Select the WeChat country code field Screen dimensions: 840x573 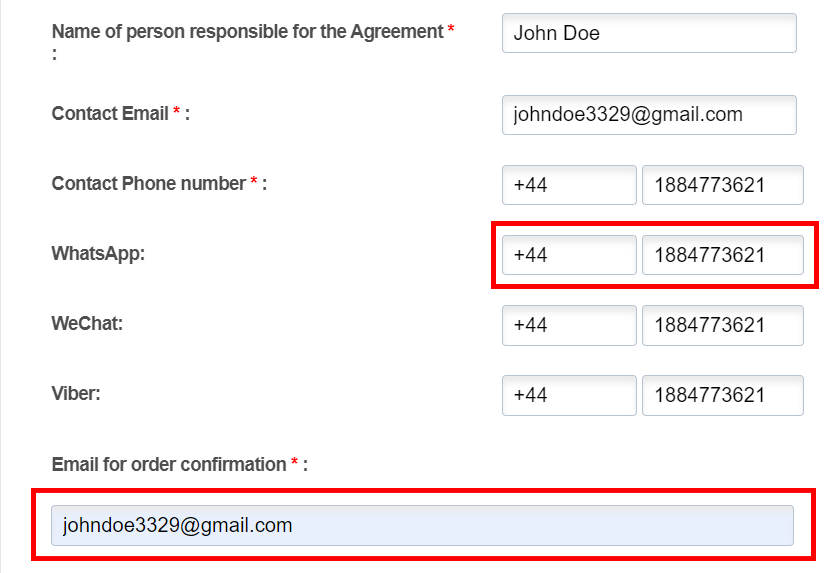pyautogui.click(x=569, y=325)
